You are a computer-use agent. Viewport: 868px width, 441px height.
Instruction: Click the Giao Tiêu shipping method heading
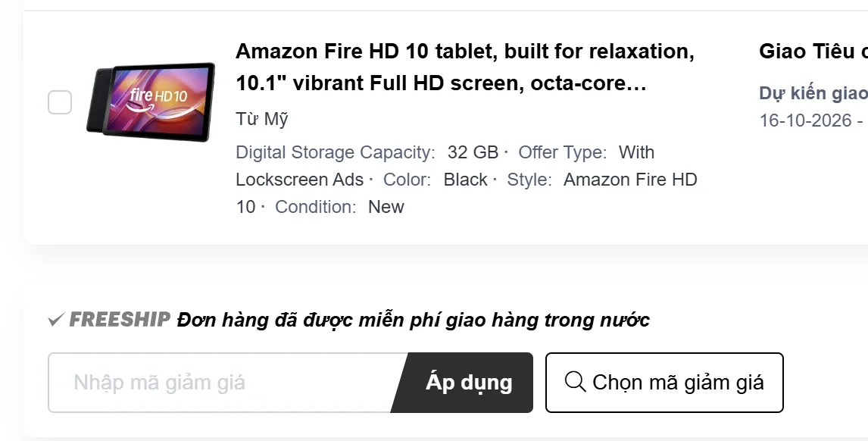point(813,52)
